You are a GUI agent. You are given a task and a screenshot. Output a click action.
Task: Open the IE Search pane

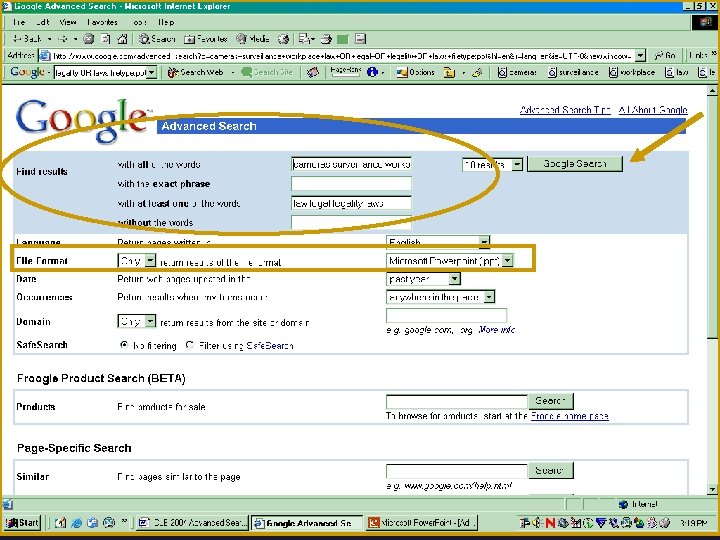click(157, 39)
